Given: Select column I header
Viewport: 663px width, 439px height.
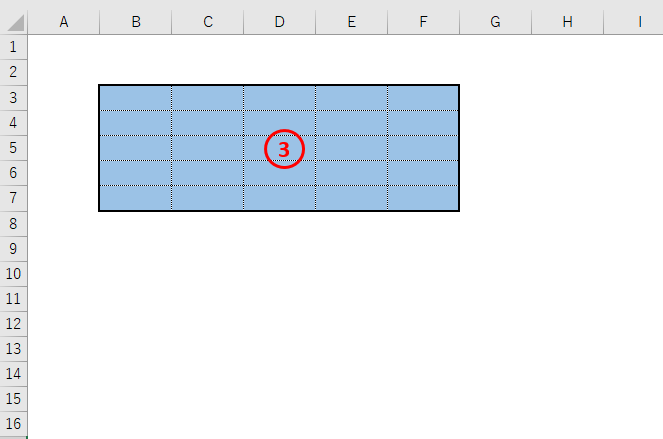Looking at the screenshot, I should 634,22.
